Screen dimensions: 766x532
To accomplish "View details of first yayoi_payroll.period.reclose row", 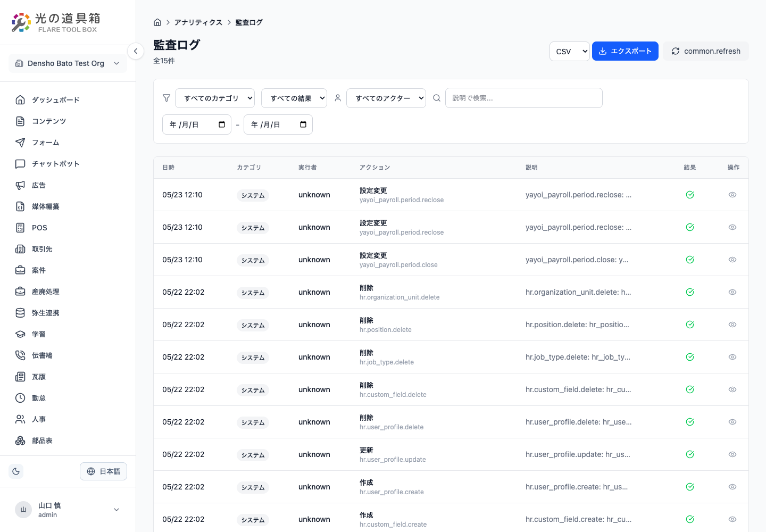I will [732, 195].
